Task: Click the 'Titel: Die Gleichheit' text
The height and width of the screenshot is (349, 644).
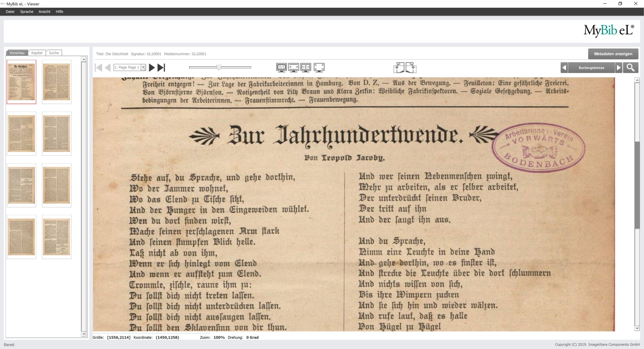Action: pyautogui.click(x=112, y=54)
